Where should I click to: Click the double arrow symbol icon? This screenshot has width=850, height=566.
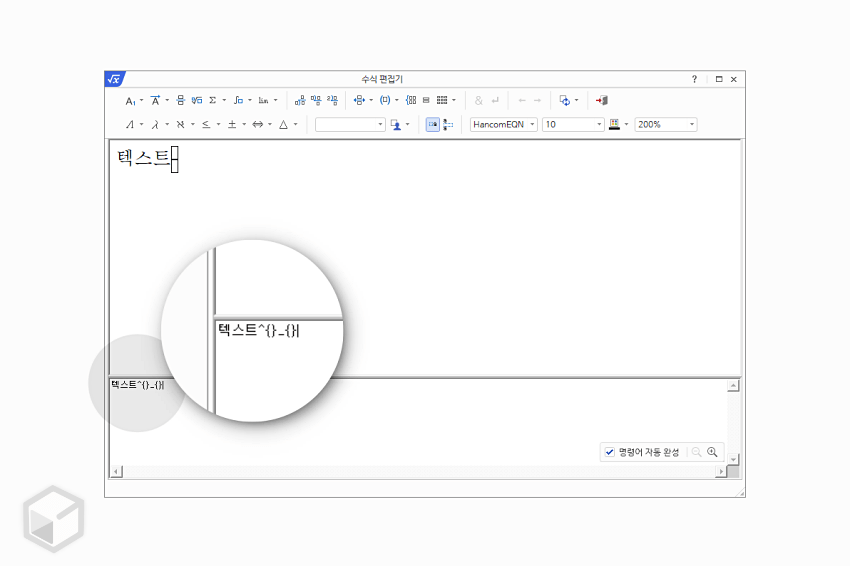point(258,125)
